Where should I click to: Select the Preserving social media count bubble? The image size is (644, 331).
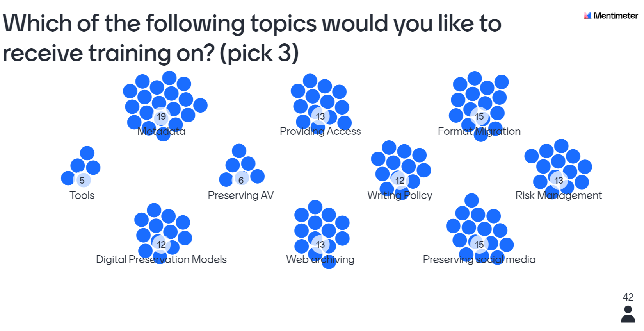point(479,245)
